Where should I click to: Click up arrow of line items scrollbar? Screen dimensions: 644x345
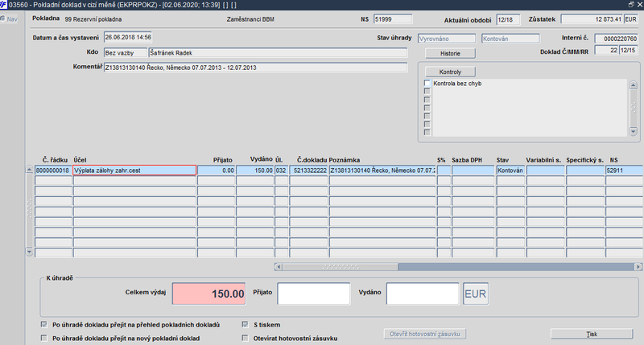click(x=29, y=170)
